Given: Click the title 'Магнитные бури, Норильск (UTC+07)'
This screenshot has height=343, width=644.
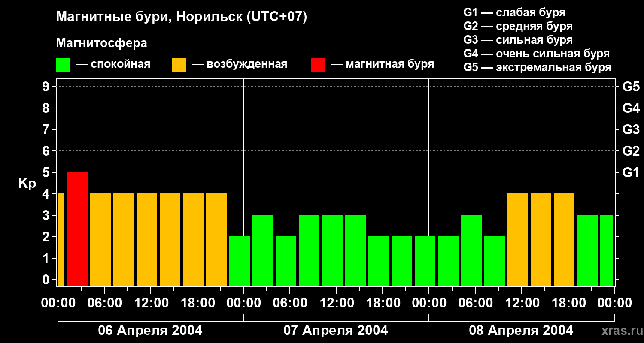Looking at the screenshot, I should coord(182,17).
